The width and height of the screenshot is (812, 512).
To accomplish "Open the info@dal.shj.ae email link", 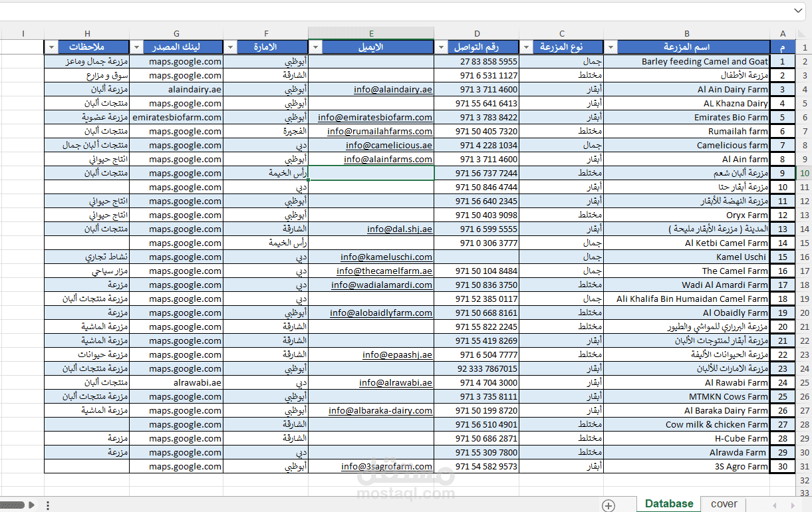I will click(400, 229).
